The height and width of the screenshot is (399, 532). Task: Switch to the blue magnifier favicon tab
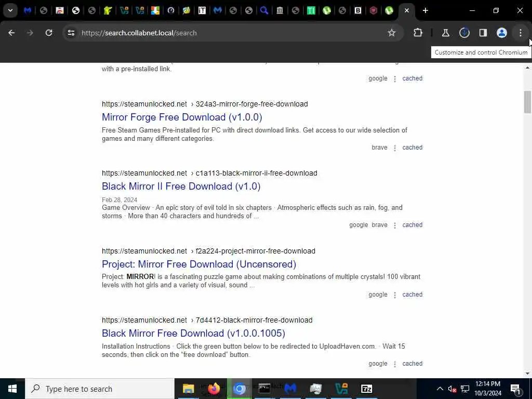264,10
